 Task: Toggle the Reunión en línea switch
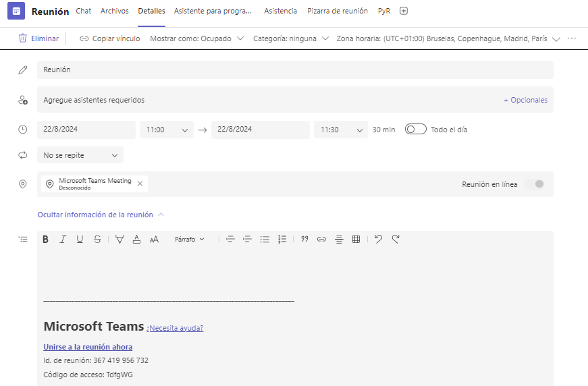click(535, 184)
